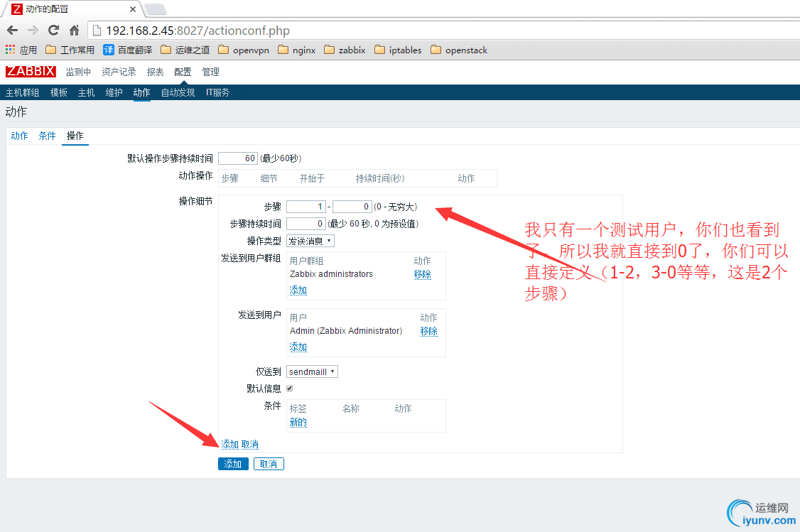Click the ZABBIX logo
800x532 pixels.
(31, 72)
